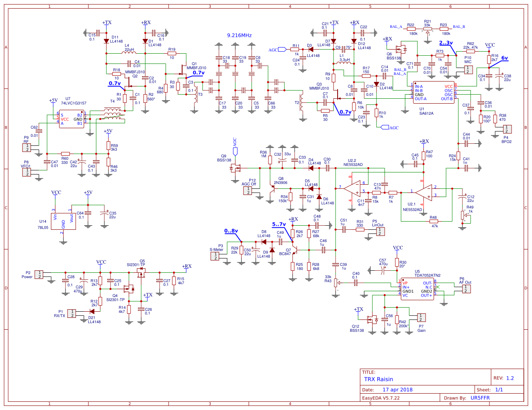Select the P12 AGC Off header
Viewport: 532px width, 410px height.
248,191
